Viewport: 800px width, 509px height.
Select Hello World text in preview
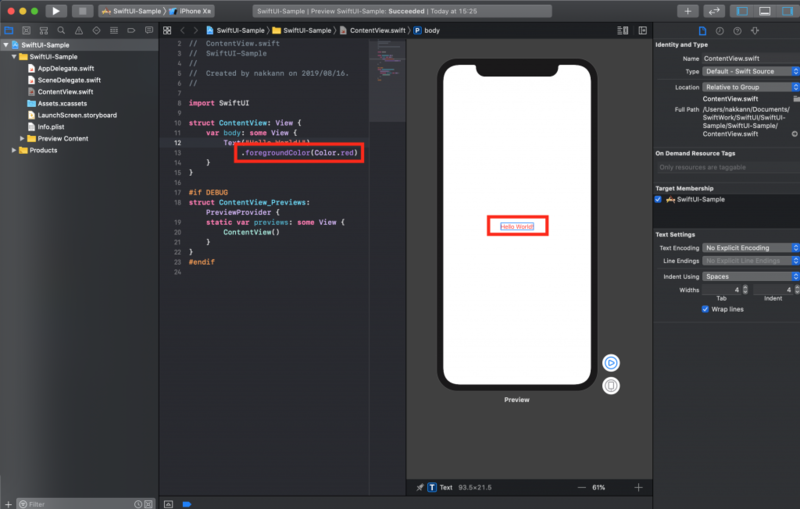[x=517, y=226]
